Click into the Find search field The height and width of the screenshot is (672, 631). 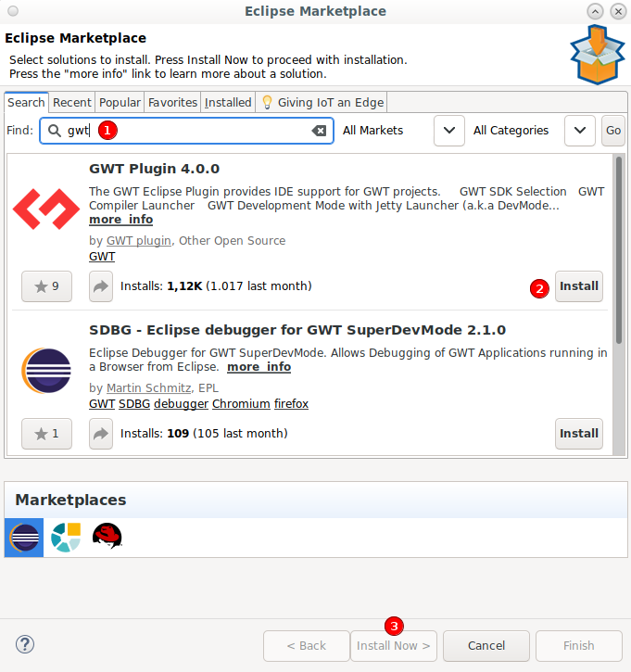click(x=187, y=131)
